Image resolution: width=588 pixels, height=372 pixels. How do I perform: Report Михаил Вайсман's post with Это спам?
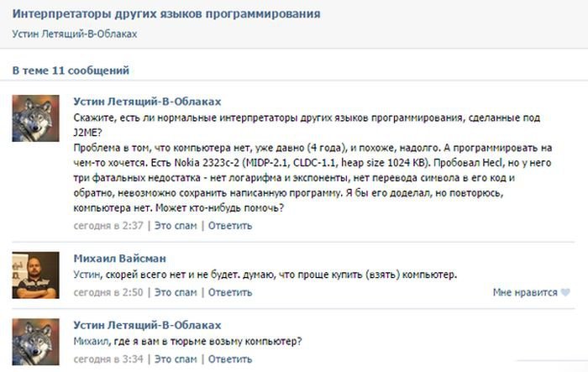[x=176, y=292]
